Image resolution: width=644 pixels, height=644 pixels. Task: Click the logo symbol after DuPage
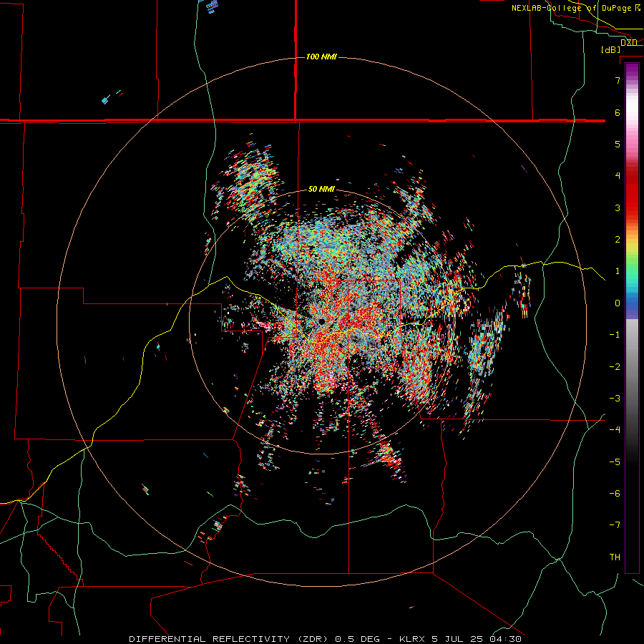point(638,8)
